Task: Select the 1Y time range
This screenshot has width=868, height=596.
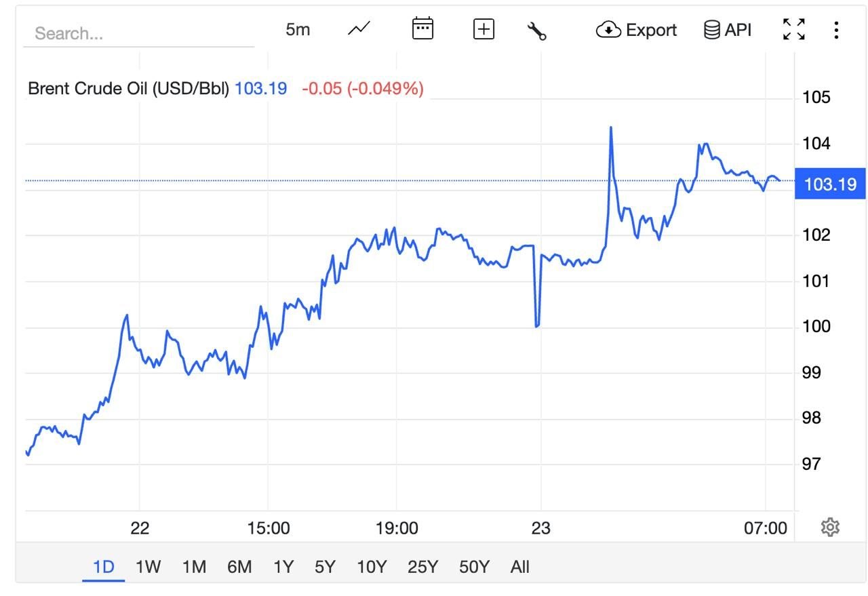Action: pos(283,567)
